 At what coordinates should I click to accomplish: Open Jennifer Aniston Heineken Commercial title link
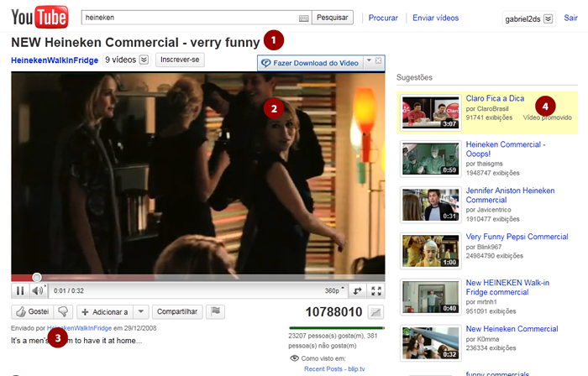[x=510, y=195]
